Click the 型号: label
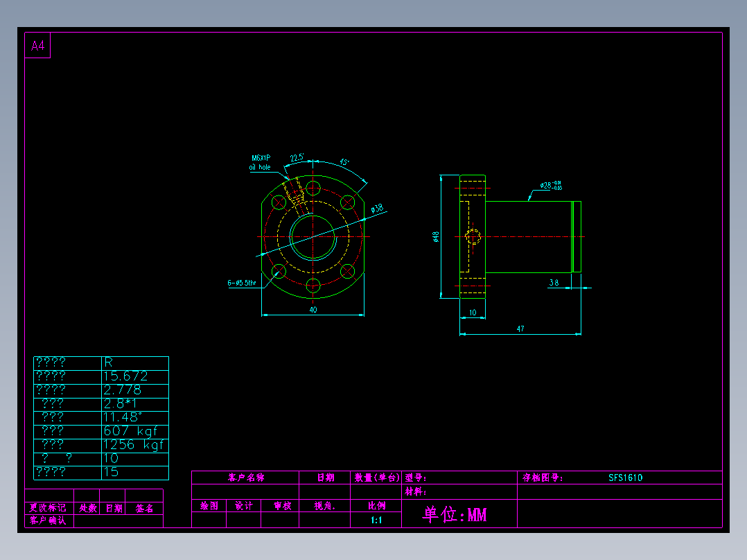Screen dimensions: 747x560 pyautogui.click(x=416, y=478)
